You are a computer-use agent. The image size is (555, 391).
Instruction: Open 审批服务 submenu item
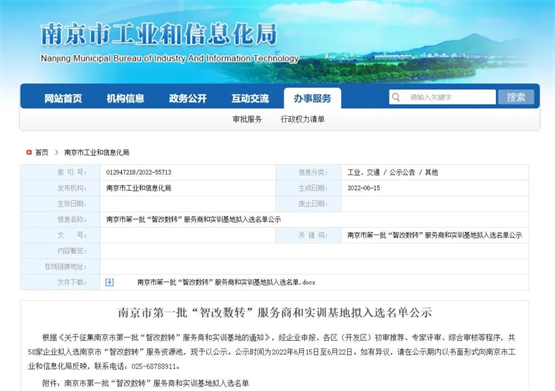pyautogui.click(x=247, y=119)
